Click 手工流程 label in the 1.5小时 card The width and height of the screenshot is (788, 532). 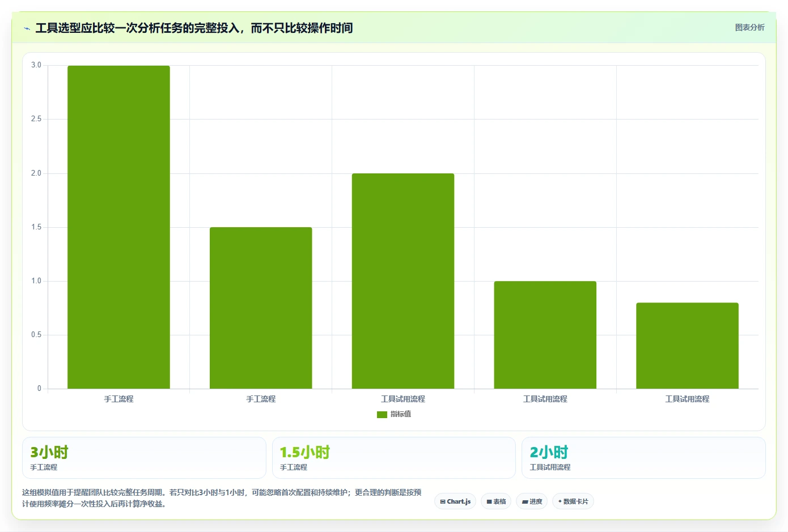(x=294, y=467)
